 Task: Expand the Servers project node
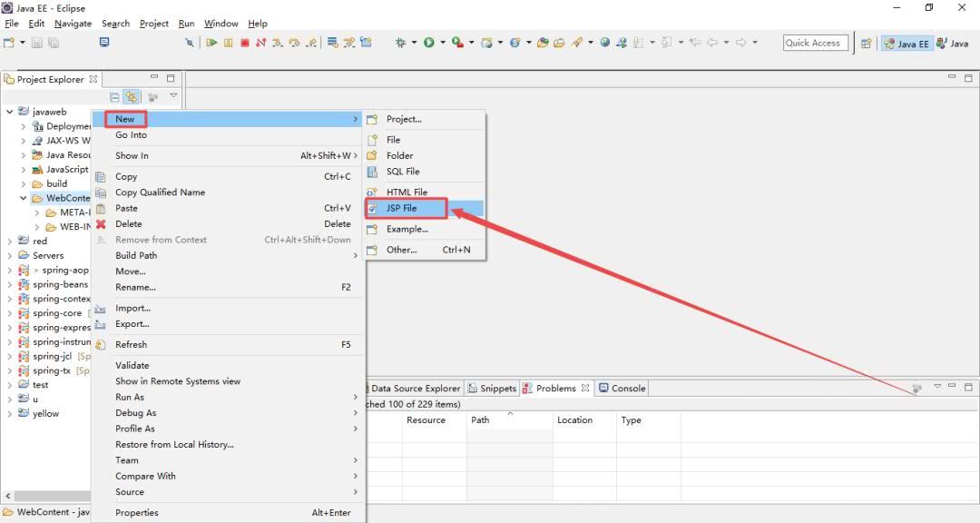(9, 255)
